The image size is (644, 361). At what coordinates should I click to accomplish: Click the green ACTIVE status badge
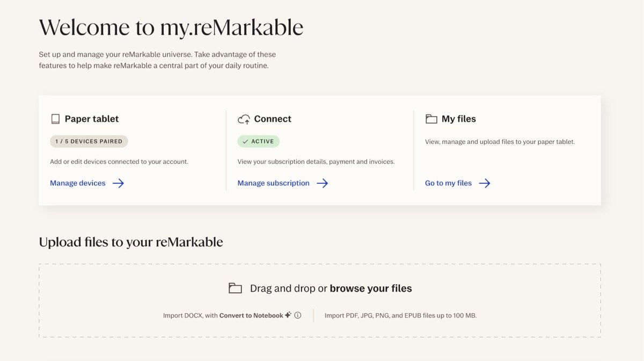[x=259, y=141]
